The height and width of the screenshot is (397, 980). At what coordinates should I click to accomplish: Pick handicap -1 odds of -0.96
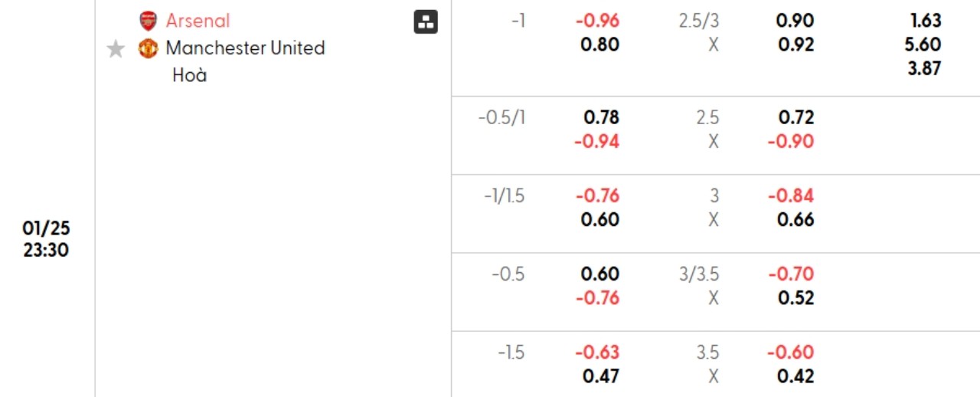point(597,21)
